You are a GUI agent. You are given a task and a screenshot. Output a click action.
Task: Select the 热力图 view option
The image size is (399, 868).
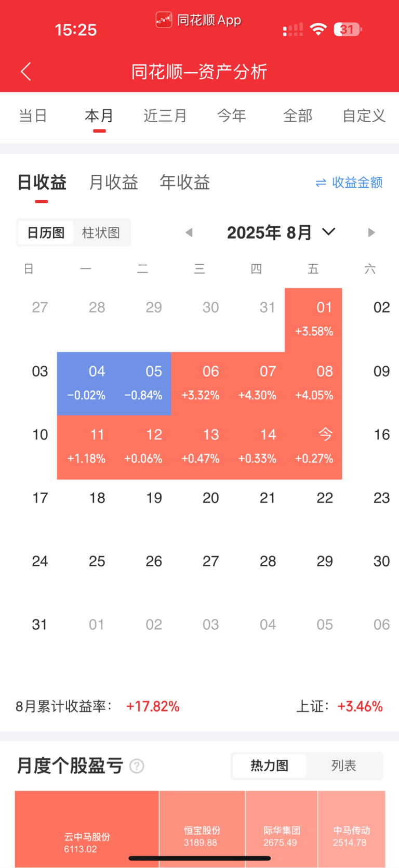(270, 766)
